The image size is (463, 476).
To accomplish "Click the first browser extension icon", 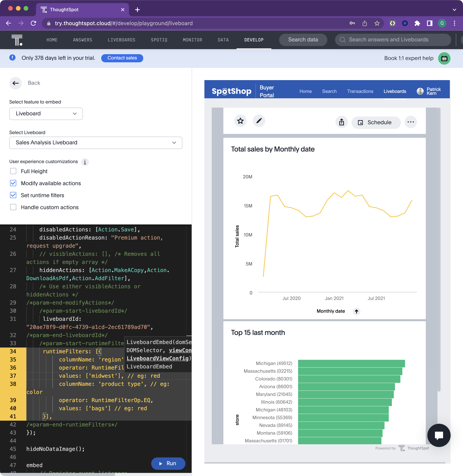I will pyautogui.click(x=393, y=23).
